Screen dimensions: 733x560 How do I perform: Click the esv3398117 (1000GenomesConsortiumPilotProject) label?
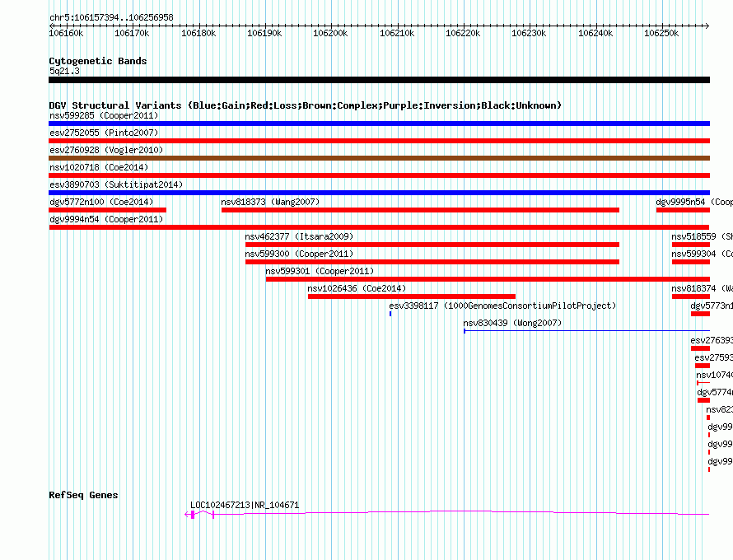point(502,306)
